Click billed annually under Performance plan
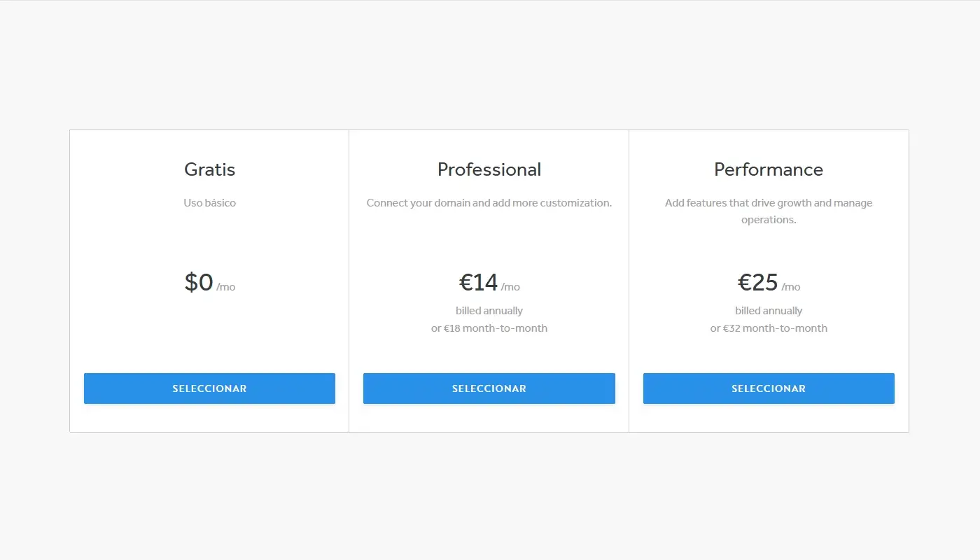This screenshot has height=560, width=980. point(768,310)
